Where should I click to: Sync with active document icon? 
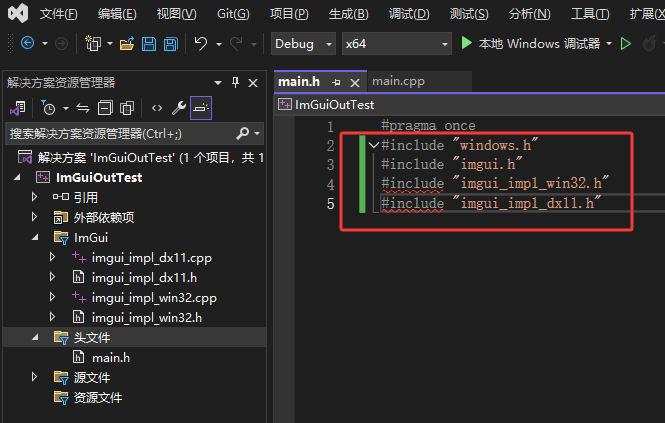click(x=83, y=108)
